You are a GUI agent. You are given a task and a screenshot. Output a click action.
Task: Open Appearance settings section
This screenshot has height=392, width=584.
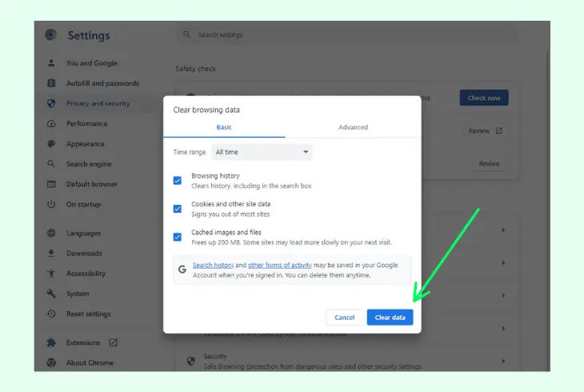(x=86, y=144)
